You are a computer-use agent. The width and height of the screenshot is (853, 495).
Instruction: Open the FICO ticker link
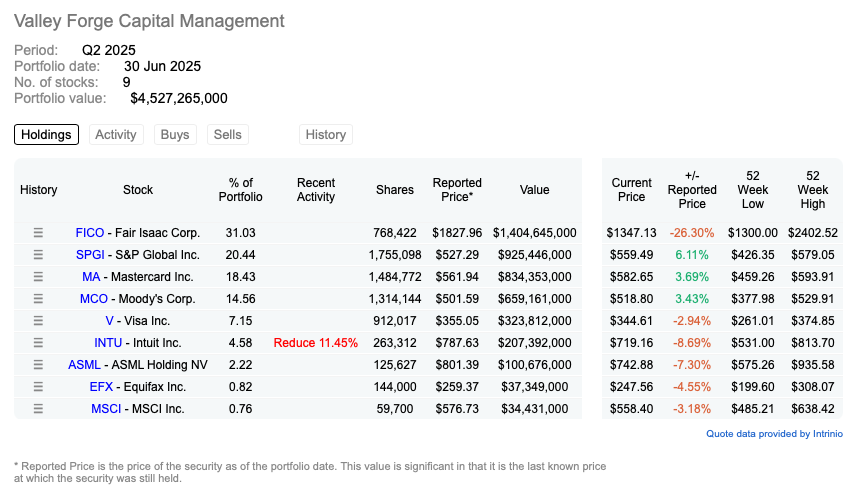point(90,233)
